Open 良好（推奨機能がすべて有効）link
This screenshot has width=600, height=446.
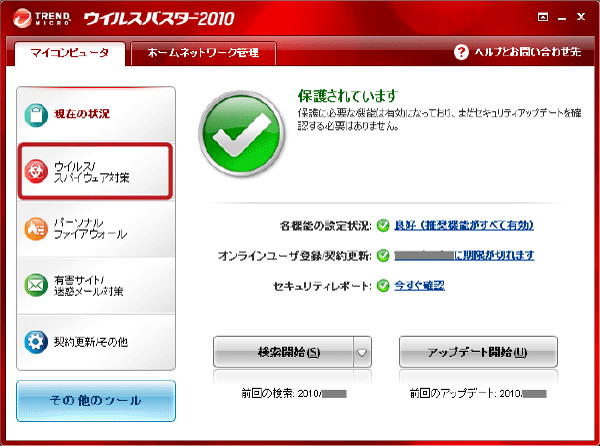tap(464, 225)
